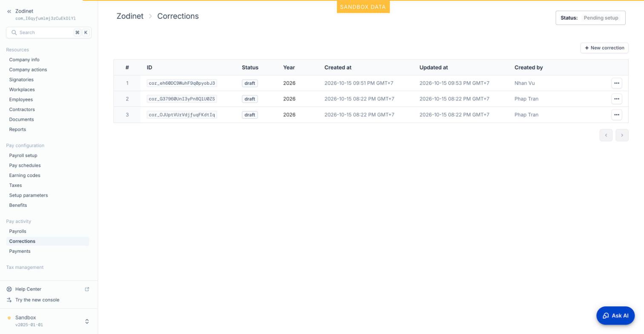Open Setup parameters
This screenshot has width=644, height=334.
coord(29,196)
